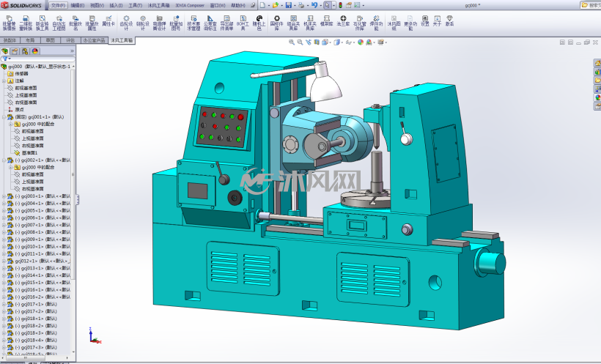The image size is (601, 364).
Task: Open the 组合夹具库 library
Action: click(293, 23)
